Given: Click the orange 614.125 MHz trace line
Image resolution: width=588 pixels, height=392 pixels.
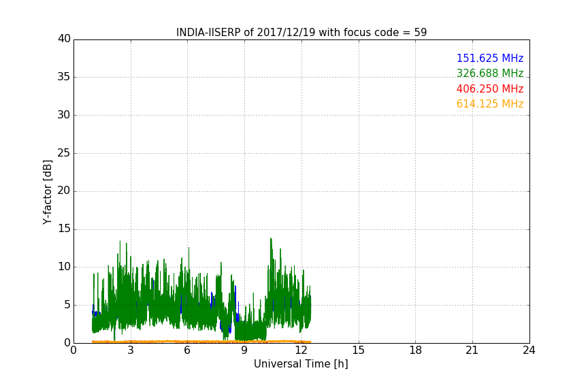Looking at the screenshot, I should pos(201,342).
